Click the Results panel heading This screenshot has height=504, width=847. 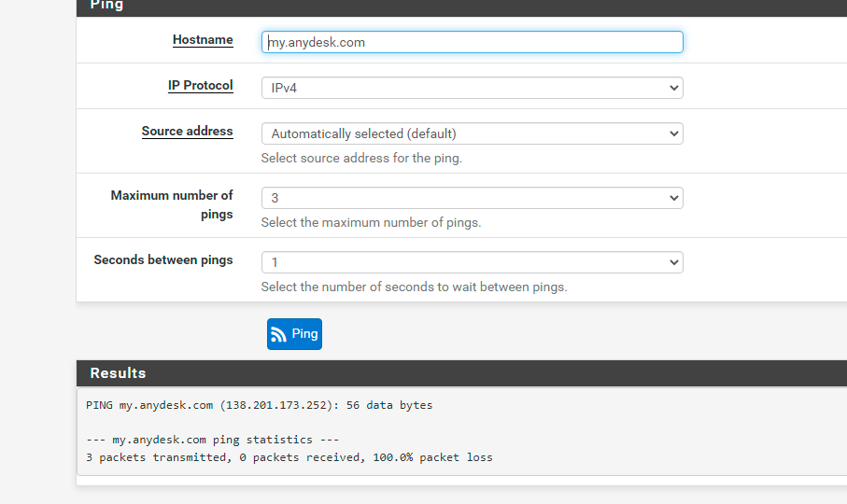coord(118,373)
